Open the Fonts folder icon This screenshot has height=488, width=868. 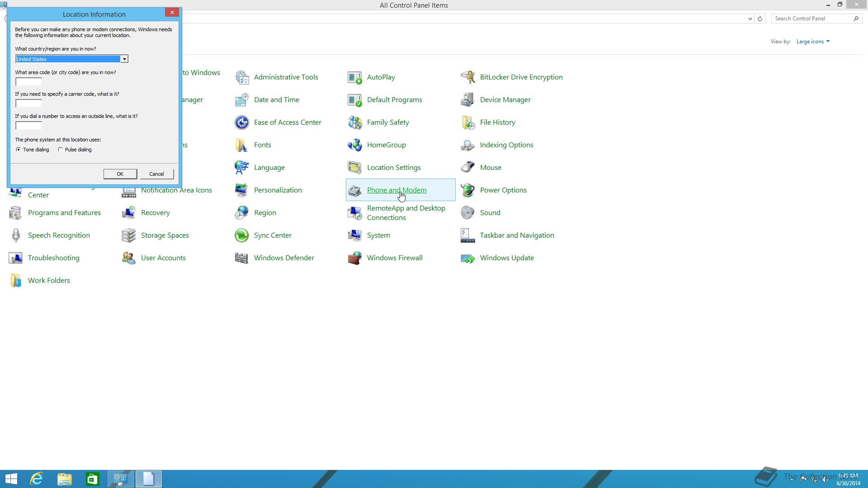[242, 145]
